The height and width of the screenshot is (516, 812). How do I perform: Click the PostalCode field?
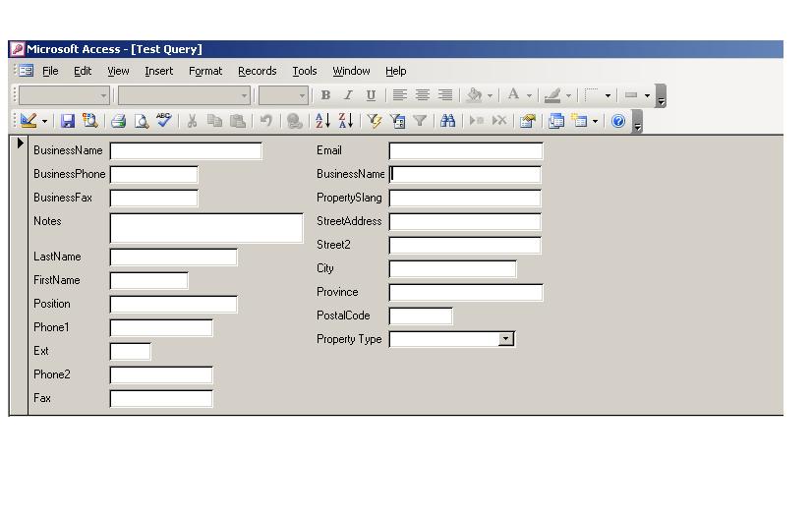(421, 315)
